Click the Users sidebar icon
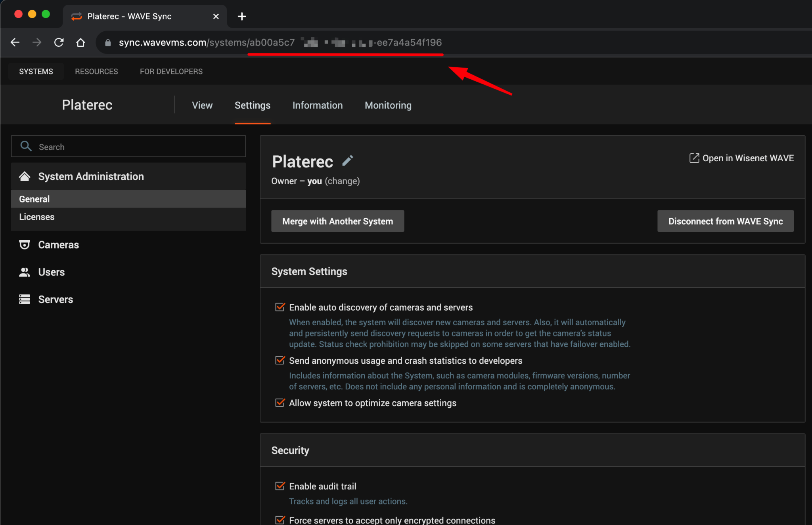The image size is (812, 525). tap(25, 272)
